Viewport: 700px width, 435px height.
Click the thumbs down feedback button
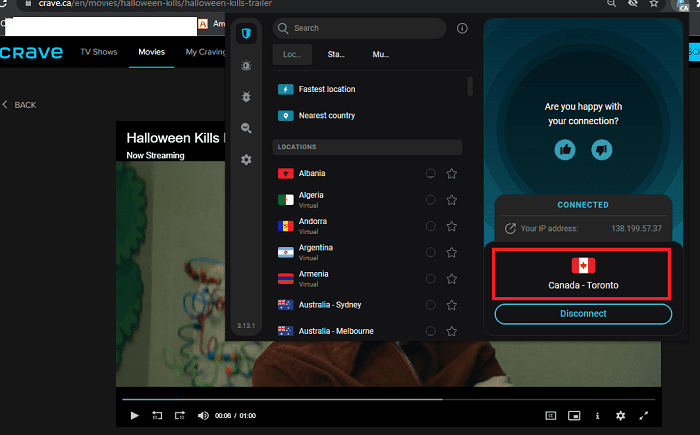click(x=601, y=150)
